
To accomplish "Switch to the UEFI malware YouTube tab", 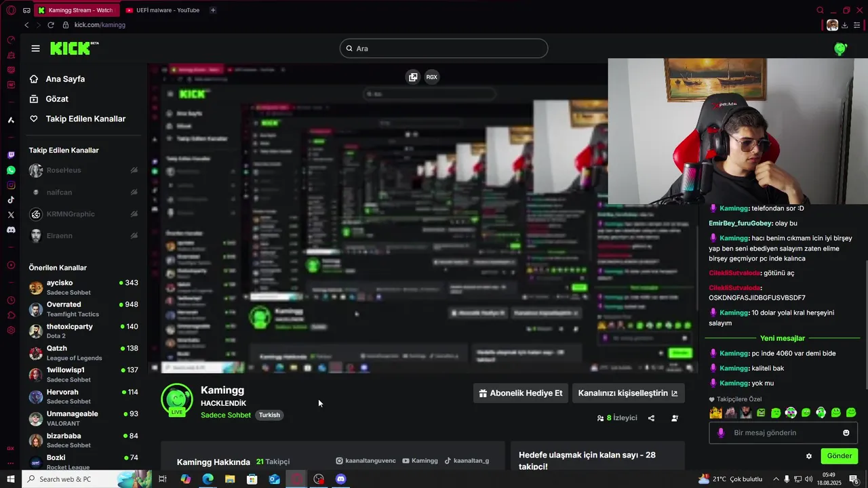I will pos(163,10).
